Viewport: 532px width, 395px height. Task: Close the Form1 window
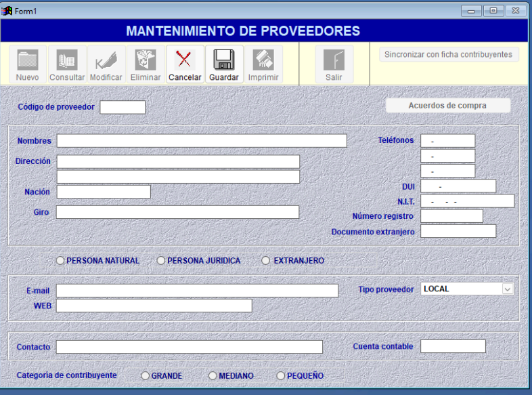[516, 11]
